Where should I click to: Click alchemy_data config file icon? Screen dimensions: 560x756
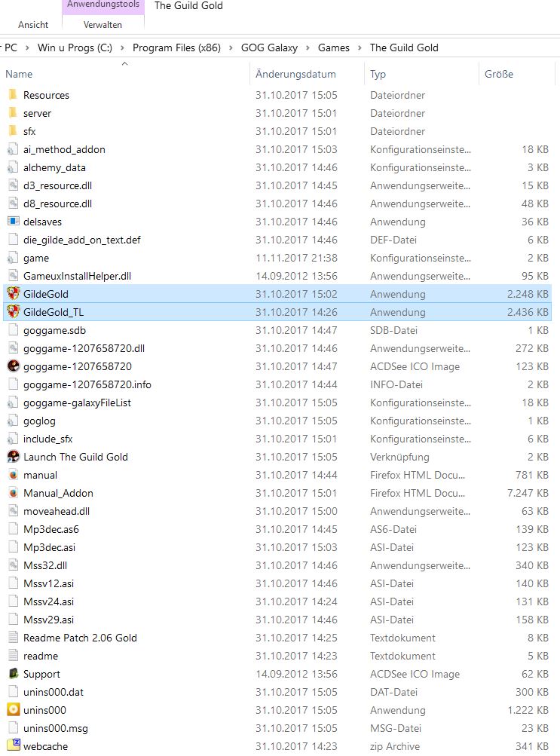click(x=13, y=167)
